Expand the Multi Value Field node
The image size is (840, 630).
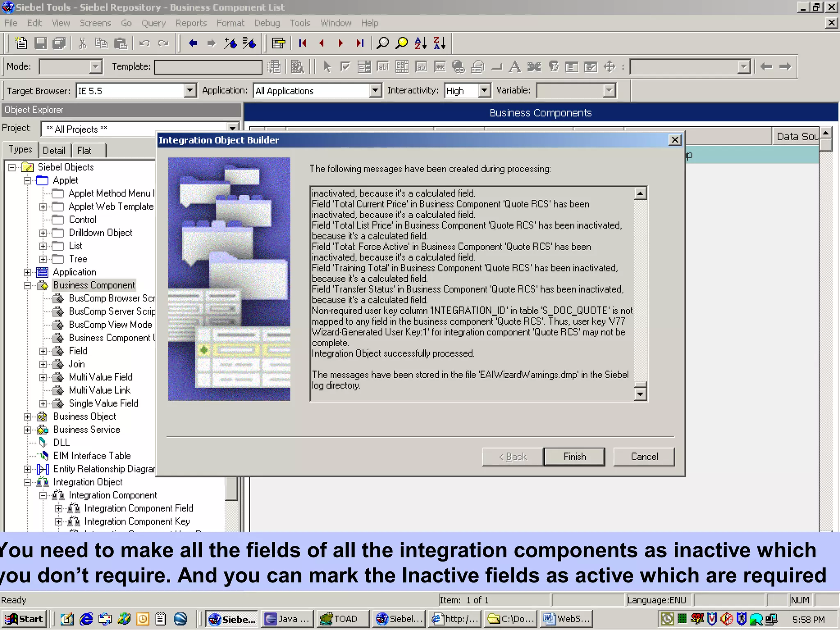point(43,377)
